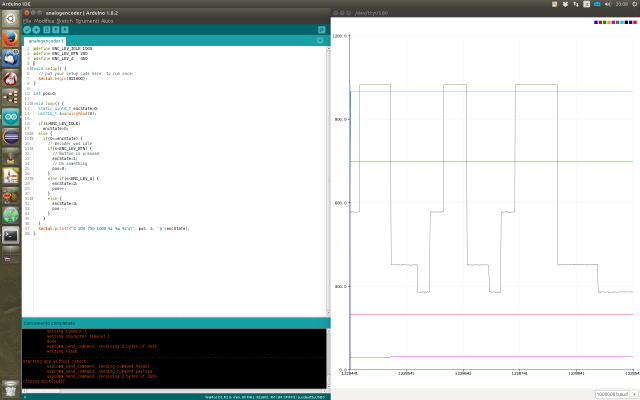This screenshot has width=640, height=400.
Task: Click the clipboard indicator in top panel
Action: pos(555,4)
